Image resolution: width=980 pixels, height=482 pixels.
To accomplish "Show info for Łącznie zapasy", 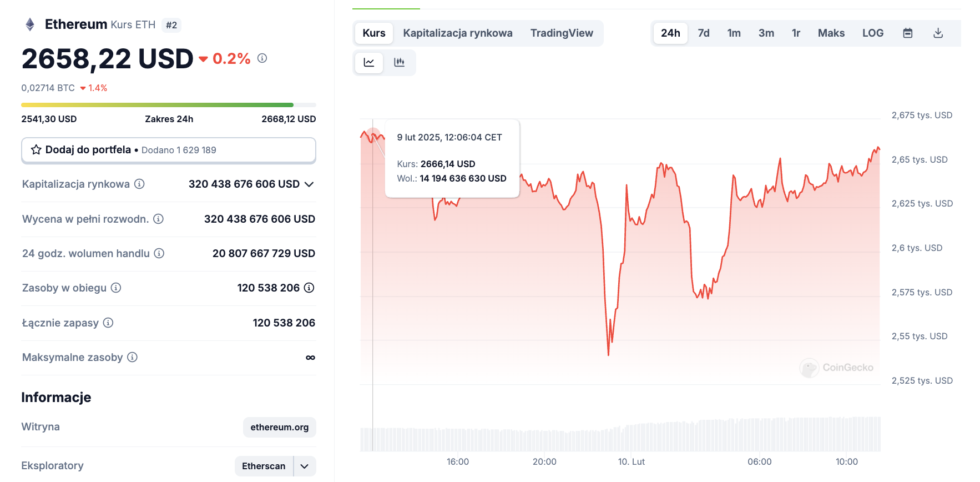I will click(108, 323).
